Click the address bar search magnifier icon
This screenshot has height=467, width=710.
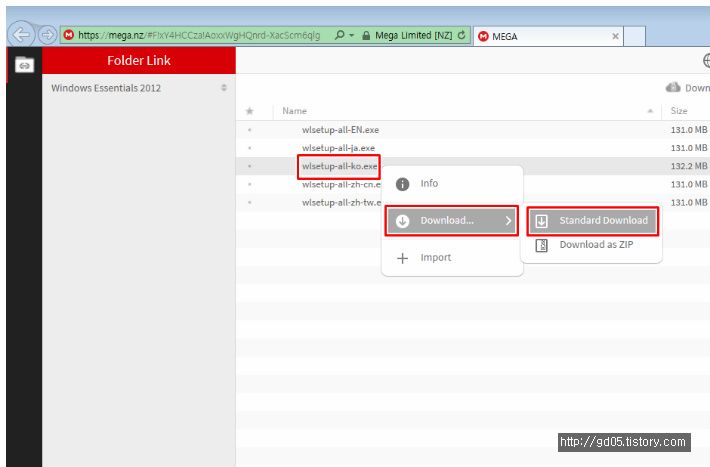(339, 35)
